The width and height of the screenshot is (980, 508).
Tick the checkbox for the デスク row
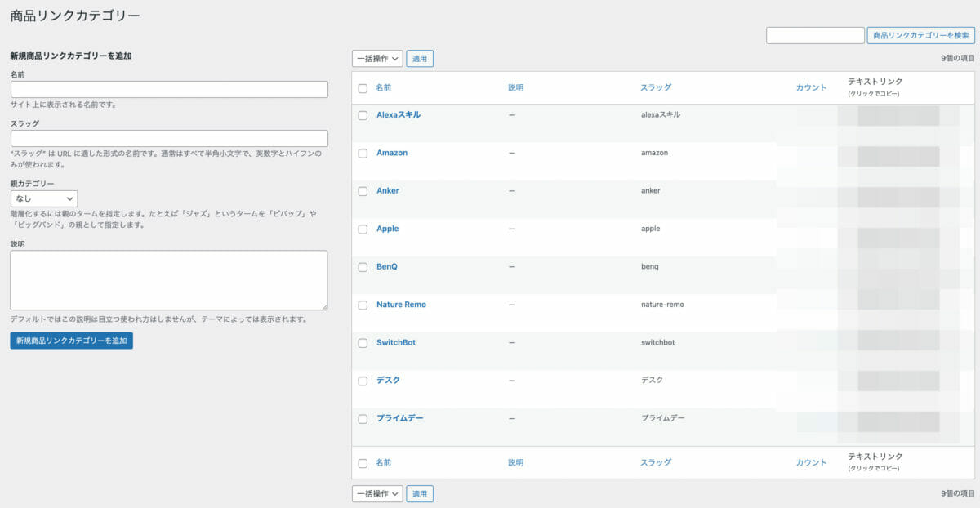(x=363, y=381)
